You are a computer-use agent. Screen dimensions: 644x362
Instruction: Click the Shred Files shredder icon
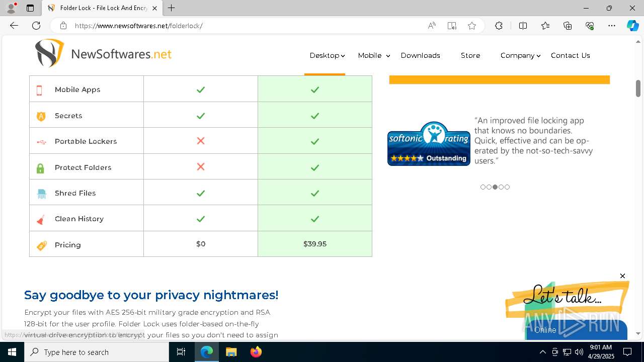(41, 194)
